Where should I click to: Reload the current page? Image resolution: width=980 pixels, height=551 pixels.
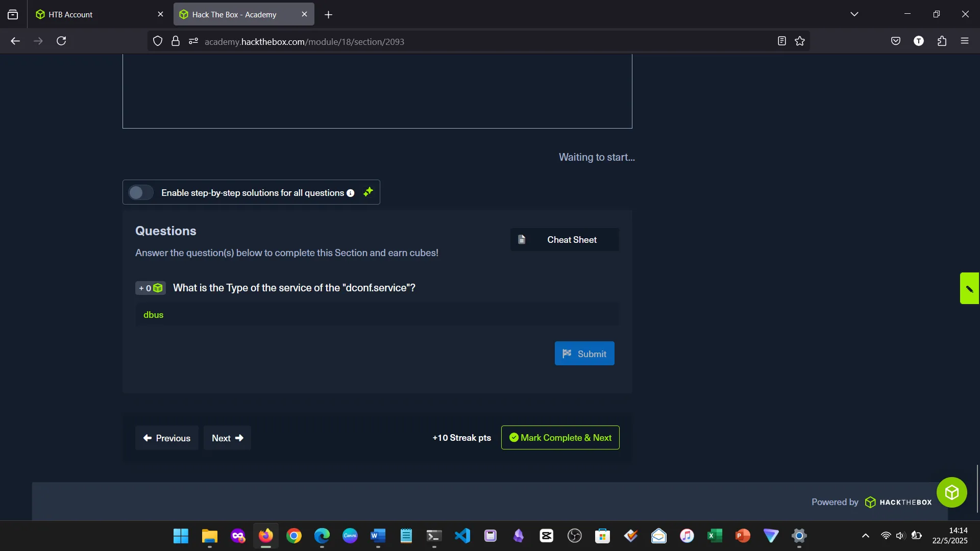point(61,41)
